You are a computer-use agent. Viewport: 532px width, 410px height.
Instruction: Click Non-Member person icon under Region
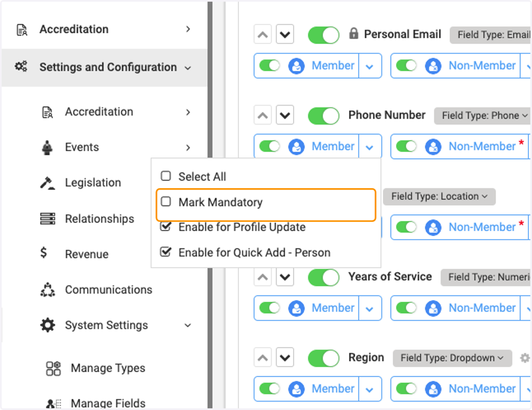(433, 389)
